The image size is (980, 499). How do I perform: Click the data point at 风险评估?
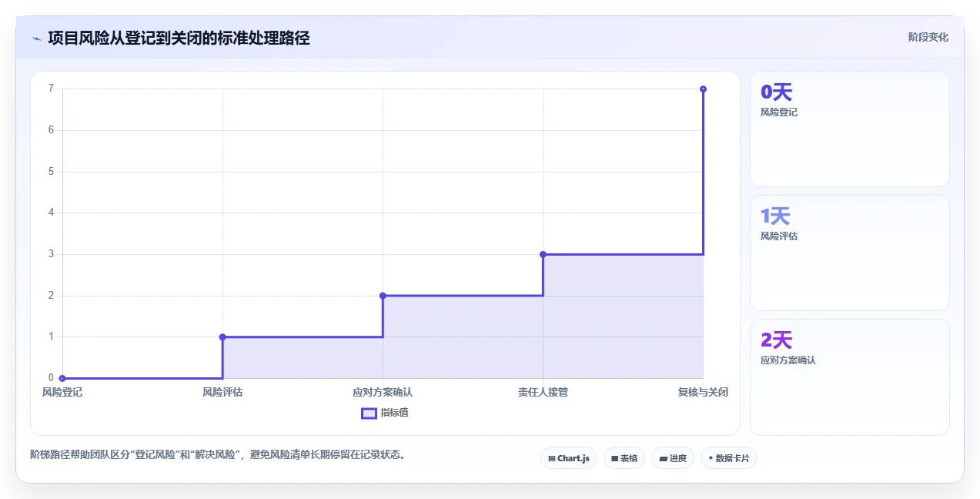coord(222,337)
